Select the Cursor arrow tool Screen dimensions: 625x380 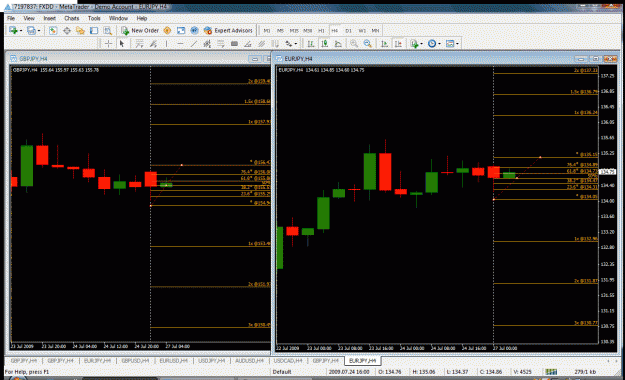[x=122, y=43]
